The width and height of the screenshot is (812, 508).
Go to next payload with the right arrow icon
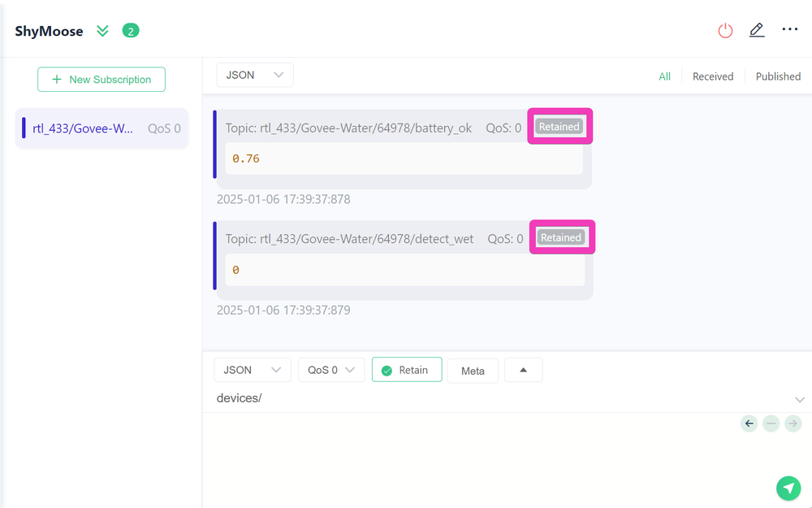(793, 423)
